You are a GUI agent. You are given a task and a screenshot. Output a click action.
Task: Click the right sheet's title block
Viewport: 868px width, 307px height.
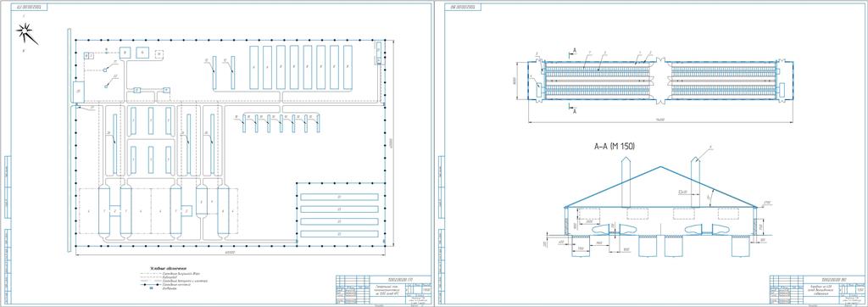817,288
